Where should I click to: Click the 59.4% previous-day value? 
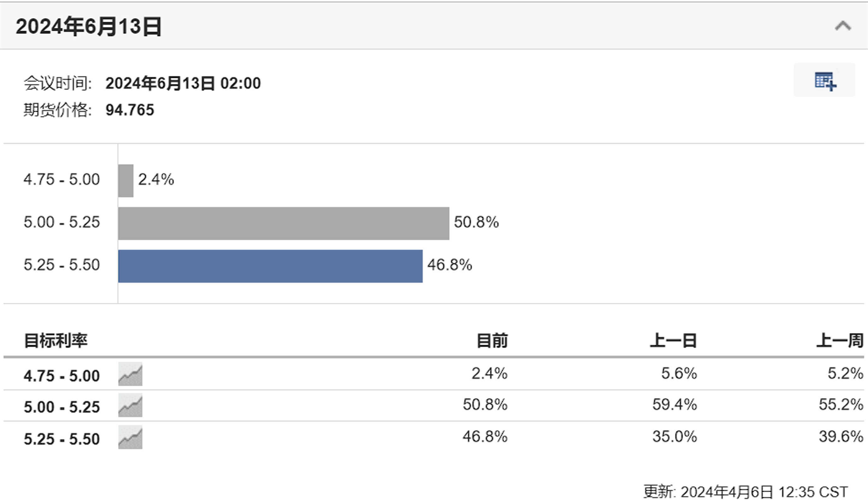point(675,405)
